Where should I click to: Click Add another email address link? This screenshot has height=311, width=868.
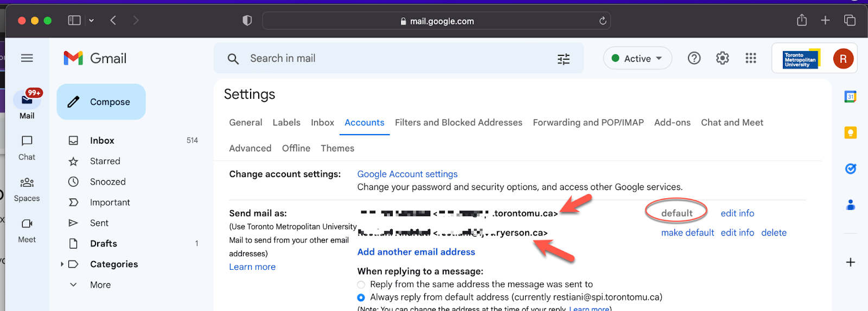coord(416,252)
